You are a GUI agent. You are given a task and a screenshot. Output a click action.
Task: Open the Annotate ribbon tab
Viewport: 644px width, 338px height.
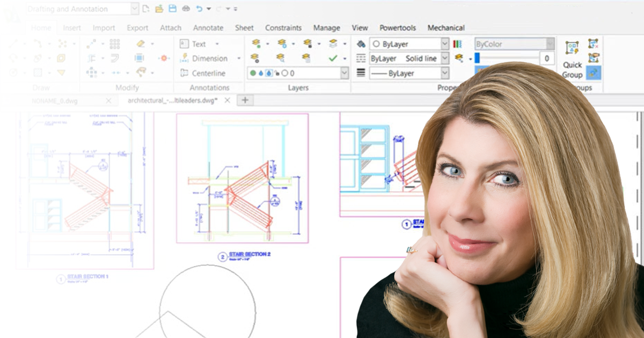click(x=208, y=28)
